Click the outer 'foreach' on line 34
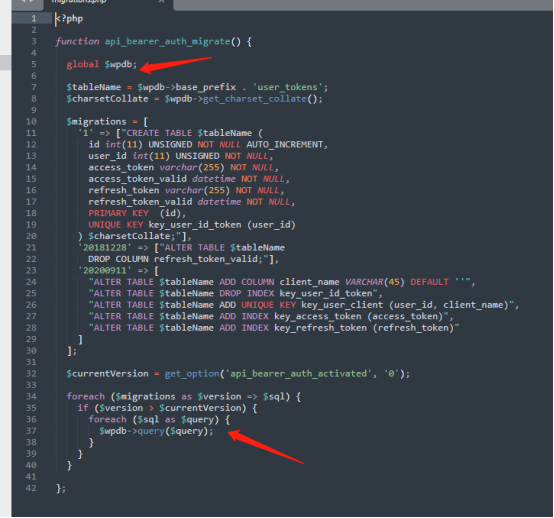554x518 pixels. [x=86, y=396]
